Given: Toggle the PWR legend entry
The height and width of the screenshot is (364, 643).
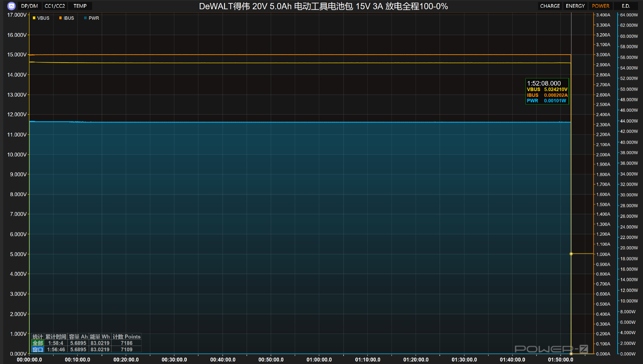Looking at the screenshot, I should [x=91, y=18].
